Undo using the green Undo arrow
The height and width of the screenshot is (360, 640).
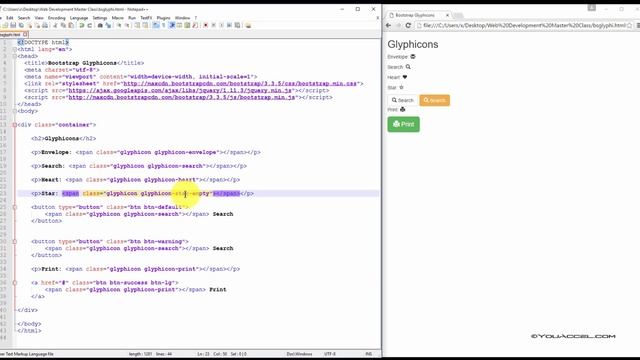81,25
